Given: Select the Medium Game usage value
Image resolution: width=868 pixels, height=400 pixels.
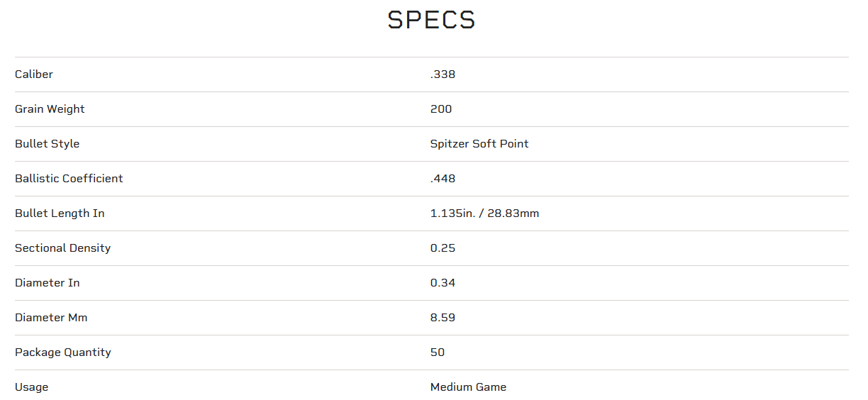Looking at the screenshot, I should point(468,387).
